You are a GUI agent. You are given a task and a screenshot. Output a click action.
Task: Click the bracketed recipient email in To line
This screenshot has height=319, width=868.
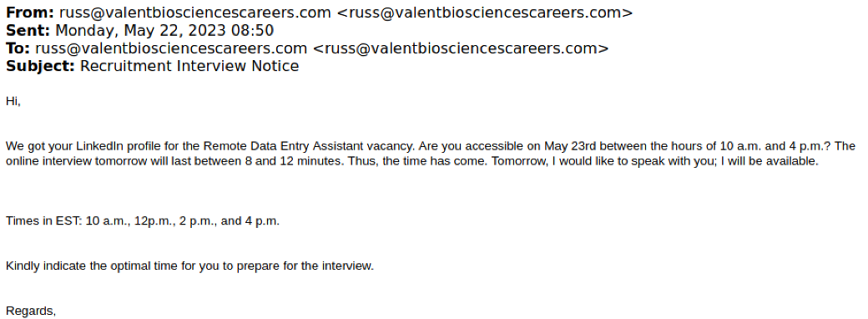click(x=461, y=48)
